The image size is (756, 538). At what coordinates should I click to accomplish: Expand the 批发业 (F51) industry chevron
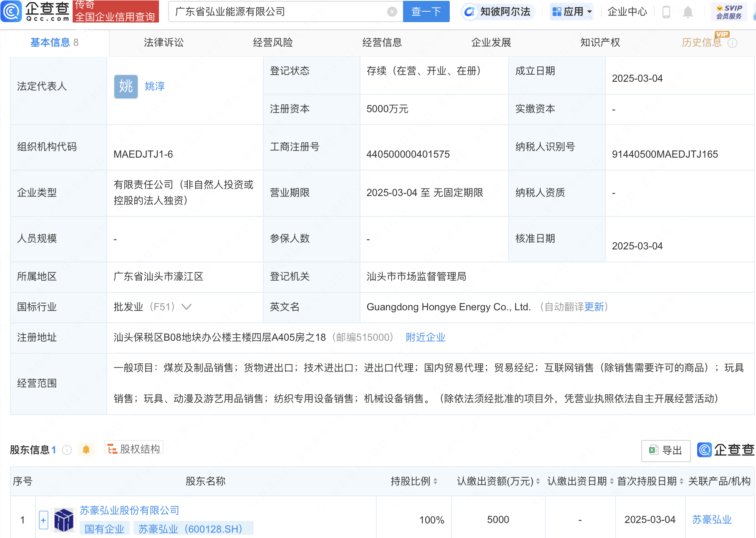186,307
